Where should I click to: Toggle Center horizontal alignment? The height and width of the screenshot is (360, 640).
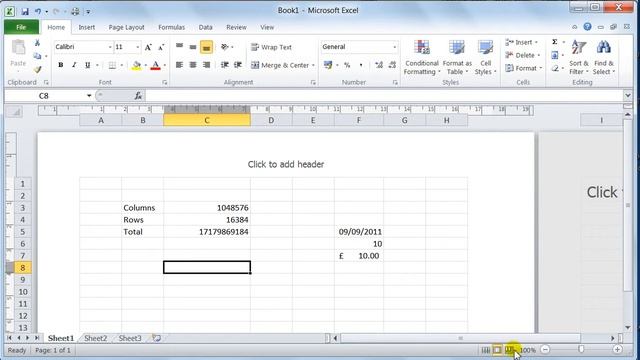193,65
